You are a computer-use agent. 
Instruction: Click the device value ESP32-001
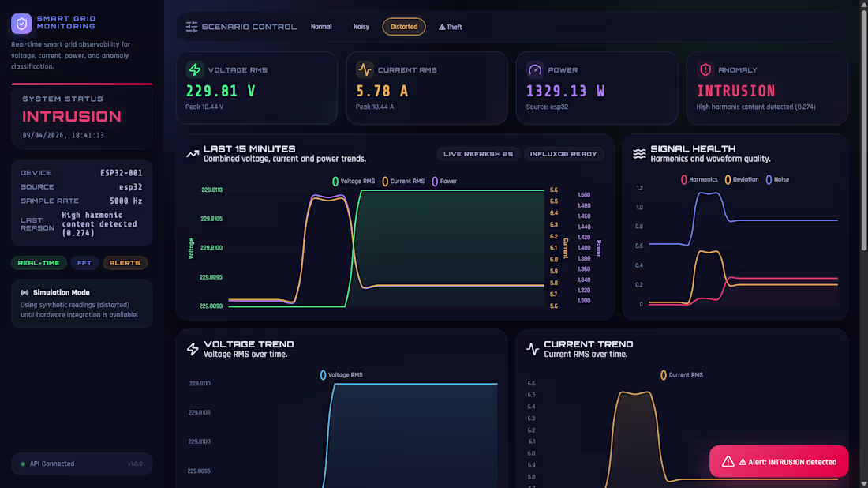click(x=122, y=173)
